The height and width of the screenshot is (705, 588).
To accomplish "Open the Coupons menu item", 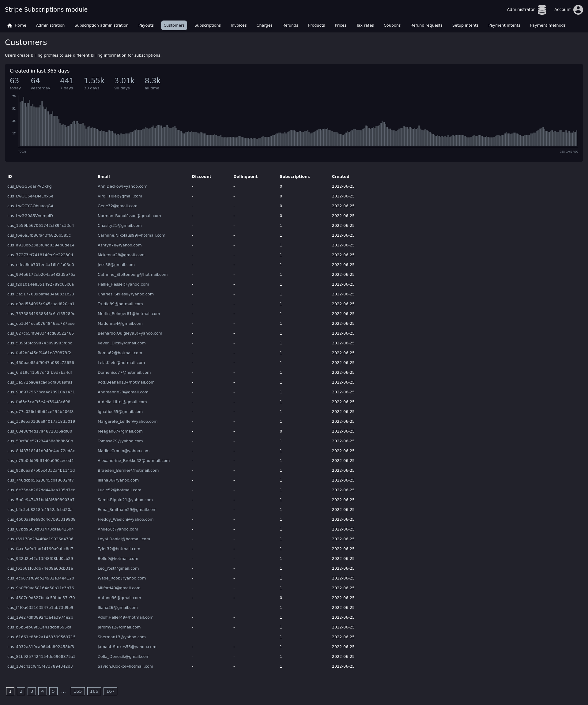I will [392, 25].
